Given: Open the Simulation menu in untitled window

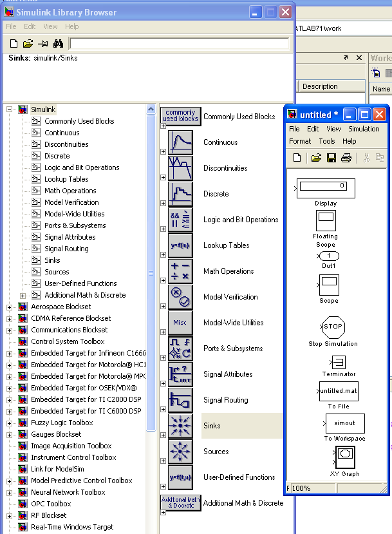Looking at the screenshot, I should tap(364, 129).
